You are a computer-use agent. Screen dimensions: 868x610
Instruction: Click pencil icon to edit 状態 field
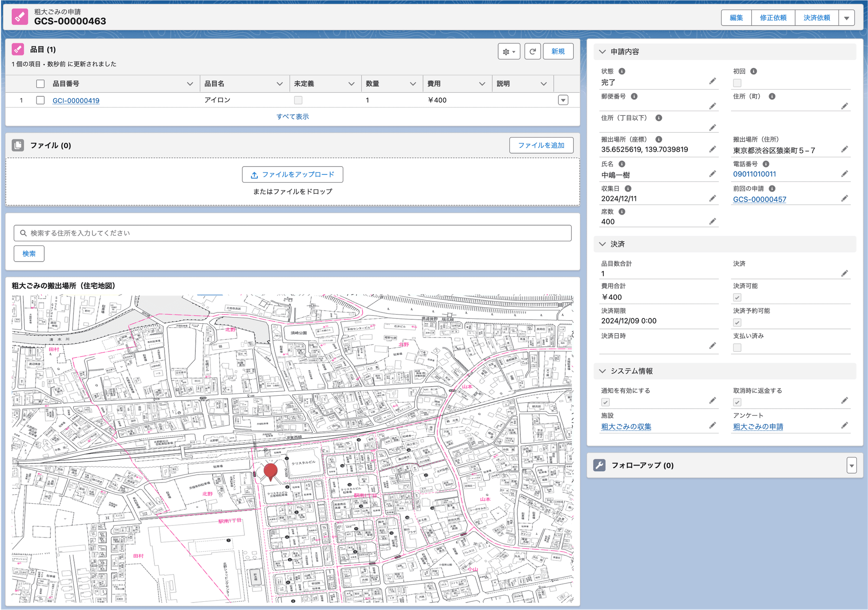712,81
